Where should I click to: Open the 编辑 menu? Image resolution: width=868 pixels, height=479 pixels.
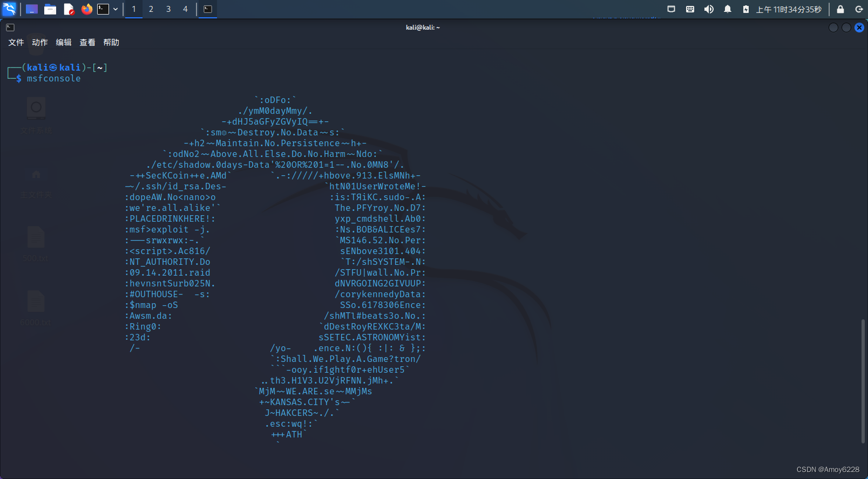(64, 42)
